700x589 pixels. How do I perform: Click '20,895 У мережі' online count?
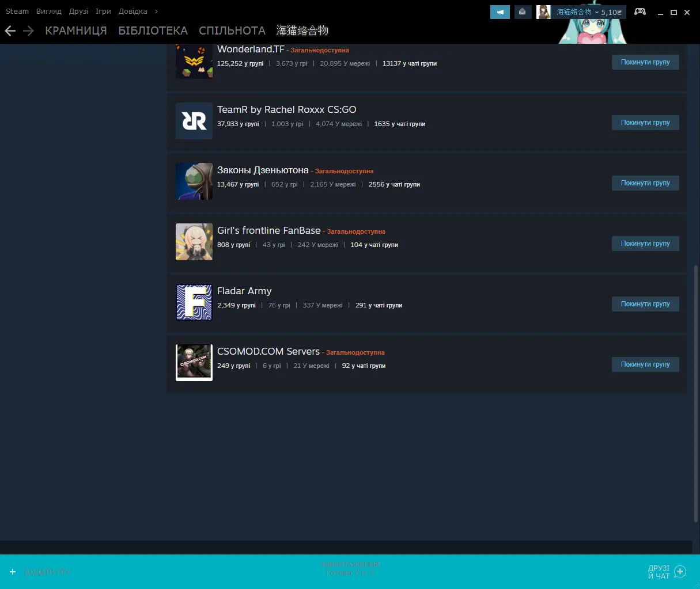[345, 64]
